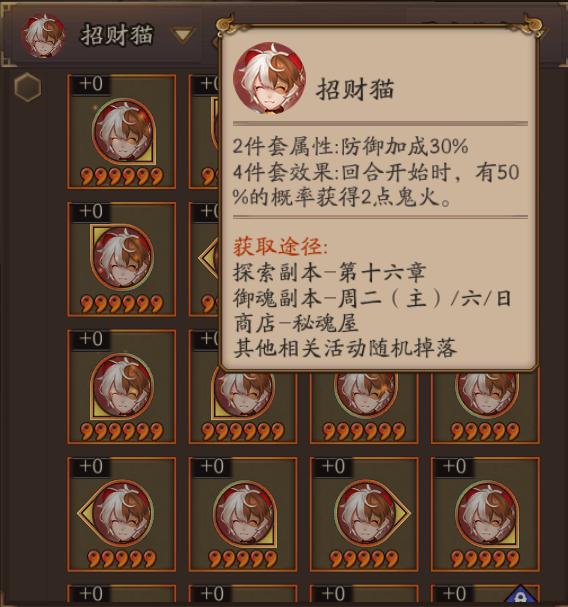This screenshot has height=607, width=568.
Task: Click the 招财猫 avatar in the header bar
Action: pyautogui.click(x=43, y=36)
